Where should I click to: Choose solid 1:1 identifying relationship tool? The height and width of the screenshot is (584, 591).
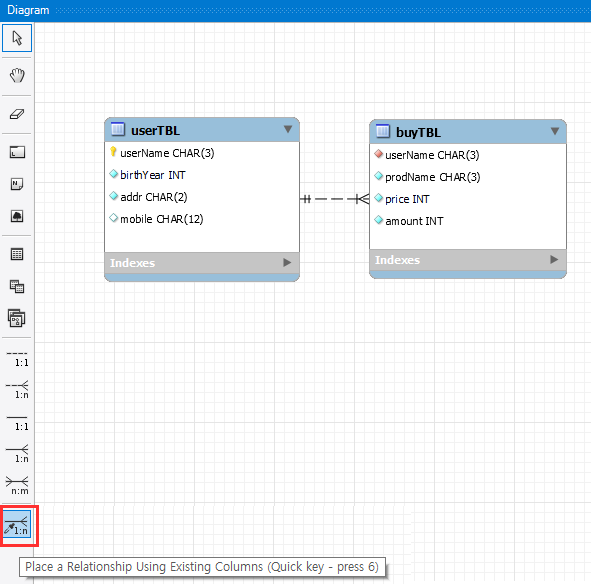tap(17, 422)
